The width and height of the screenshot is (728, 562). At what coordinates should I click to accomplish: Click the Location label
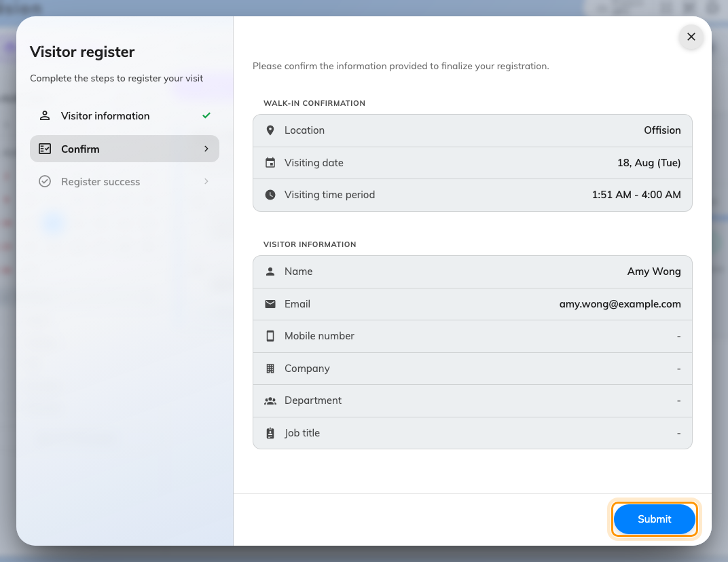(x=304, y=130)
